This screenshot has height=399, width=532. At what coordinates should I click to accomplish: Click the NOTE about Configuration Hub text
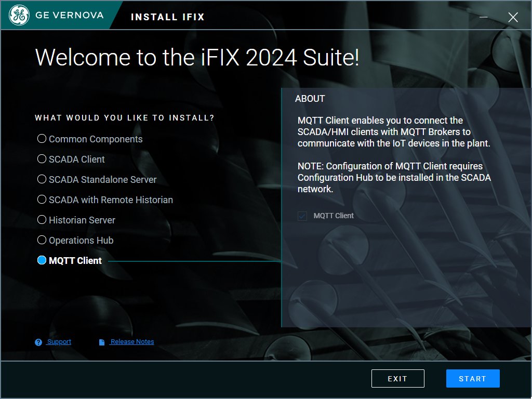pyautogui.click(x=394, y=178)
